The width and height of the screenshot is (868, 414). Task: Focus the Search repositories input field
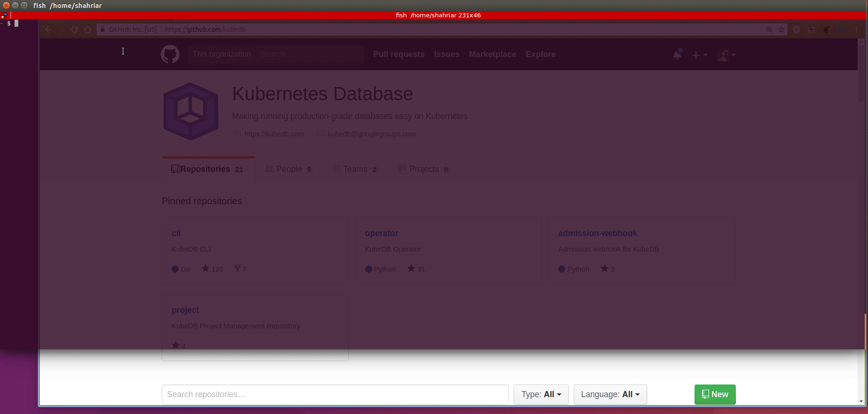(x=335, y=394)
